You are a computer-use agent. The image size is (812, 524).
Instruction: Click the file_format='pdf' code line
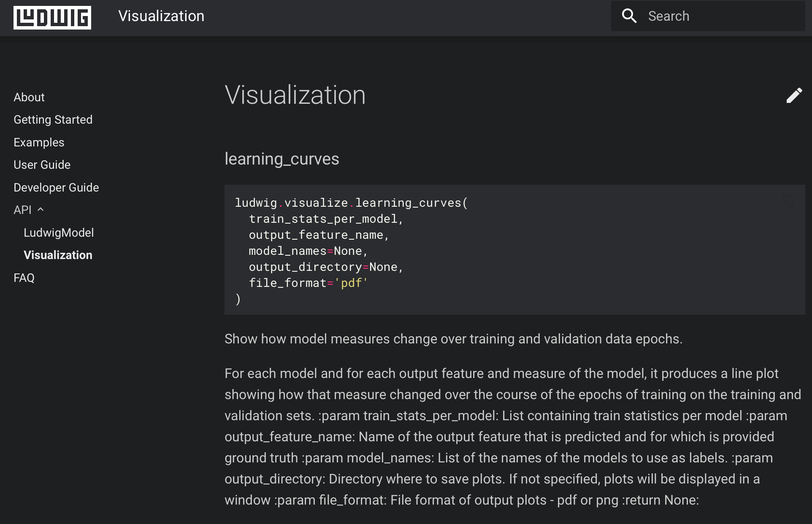pos(308,283)
